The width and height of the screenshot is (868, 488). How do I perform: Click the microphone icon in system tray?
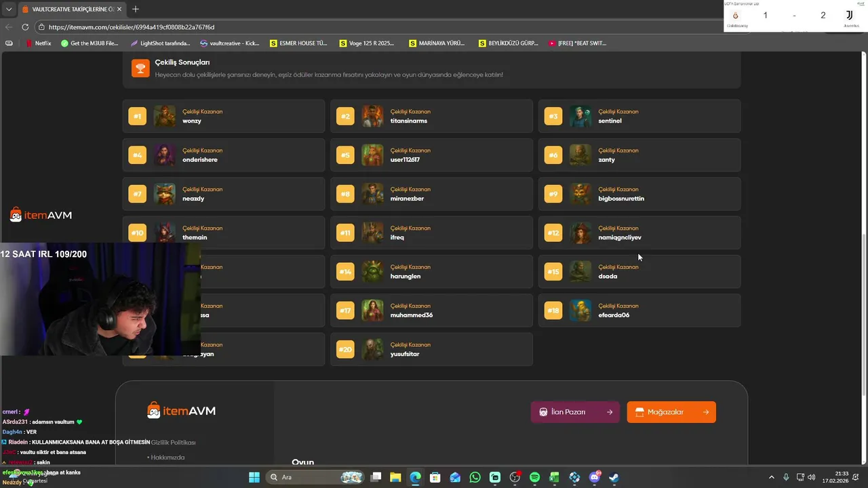tap(786, 477)
